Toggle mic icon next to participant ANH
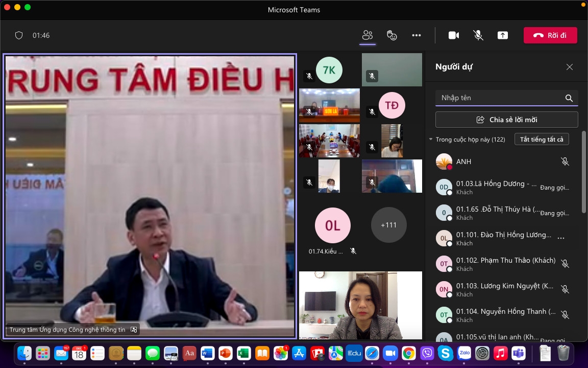588x368 pixels. click(x=565, y=162)
